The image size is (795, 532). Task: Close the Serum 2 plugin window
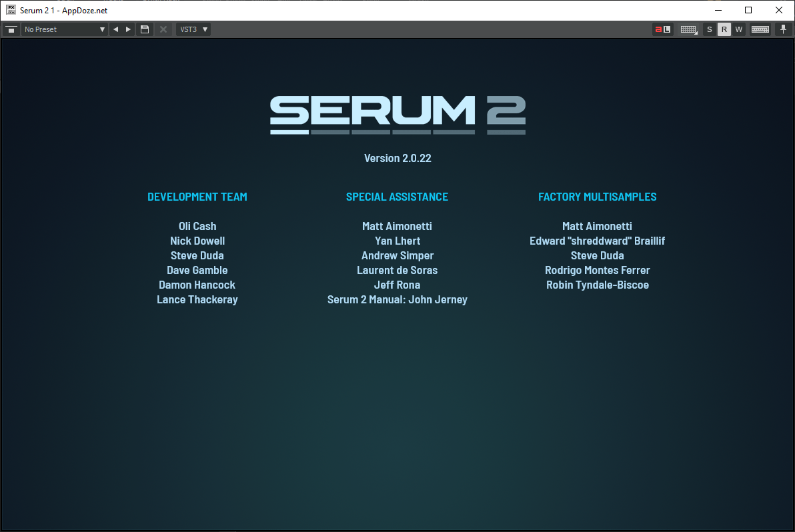pyautogui.click(x=779, y=10)
